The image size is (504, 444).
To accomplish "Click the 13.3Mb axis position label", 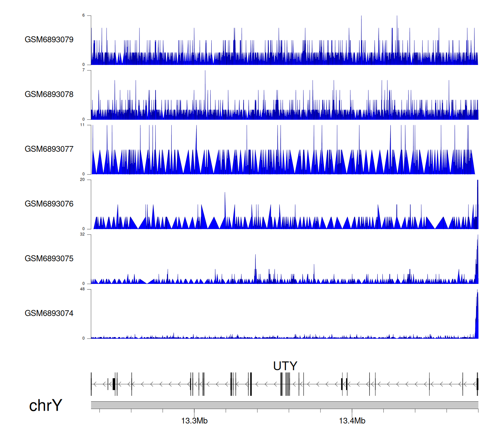I will point(194,421).
